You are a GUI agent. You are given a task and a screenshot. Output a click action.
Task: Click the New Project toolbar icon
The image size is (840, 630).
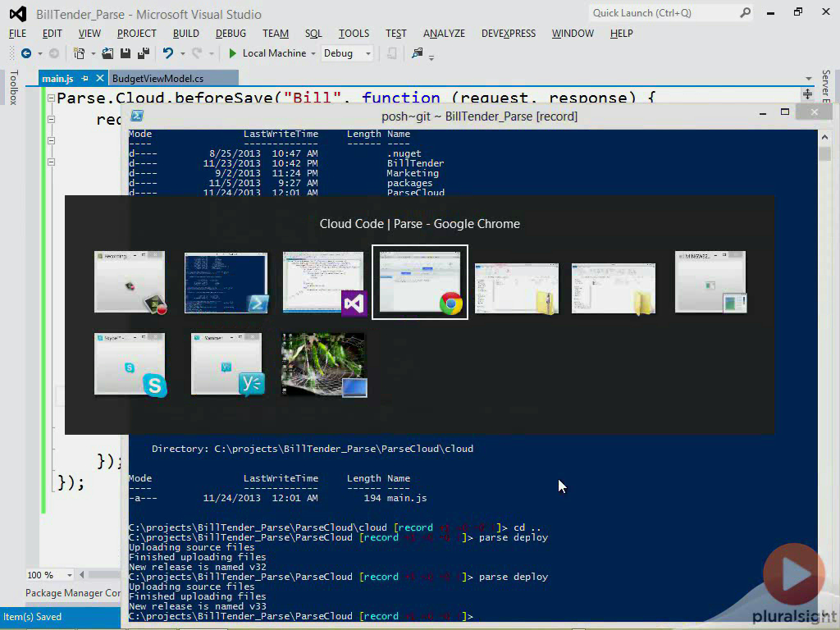[80, 53]
